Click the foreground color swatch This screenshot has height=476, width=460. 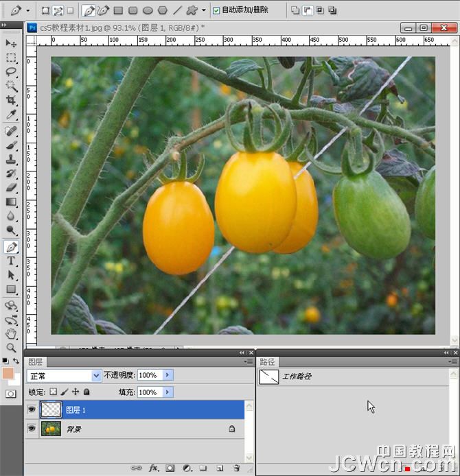pos(8,373)
